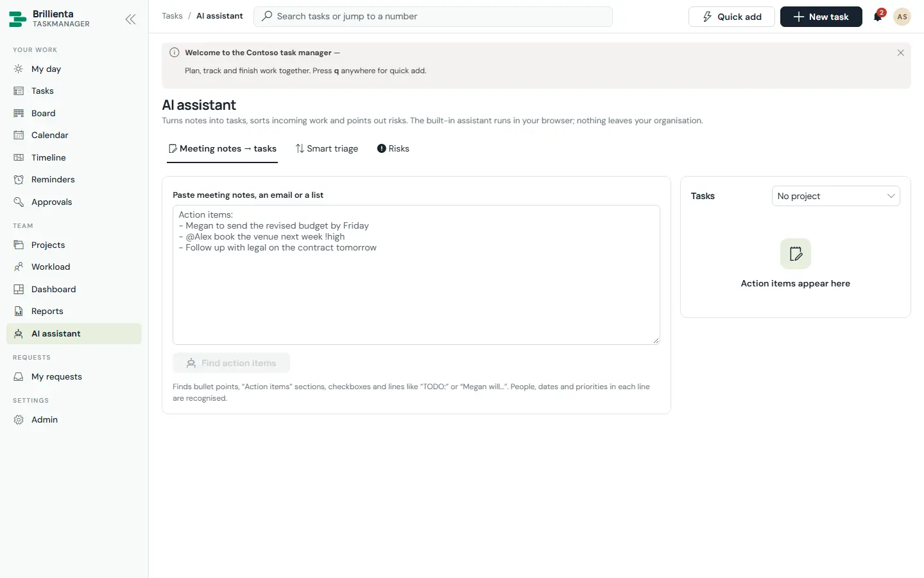Switch to the Smart triage tab
Image resolution: width=924 pixels, height=578 pixels.
pos(327,149)
